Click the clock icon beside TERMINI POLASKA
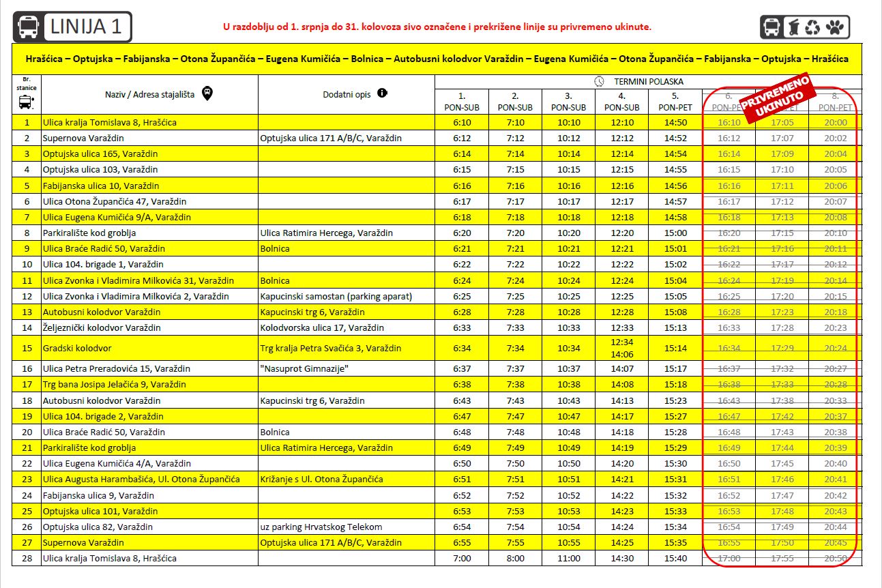The image size is (882, 588). pyautogui.click(x=599, y=81)
